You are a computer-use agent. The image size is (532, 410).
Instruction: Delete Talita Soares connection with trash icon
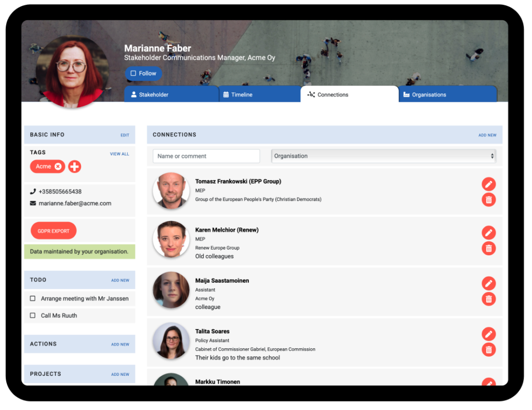tap(488, 350)
